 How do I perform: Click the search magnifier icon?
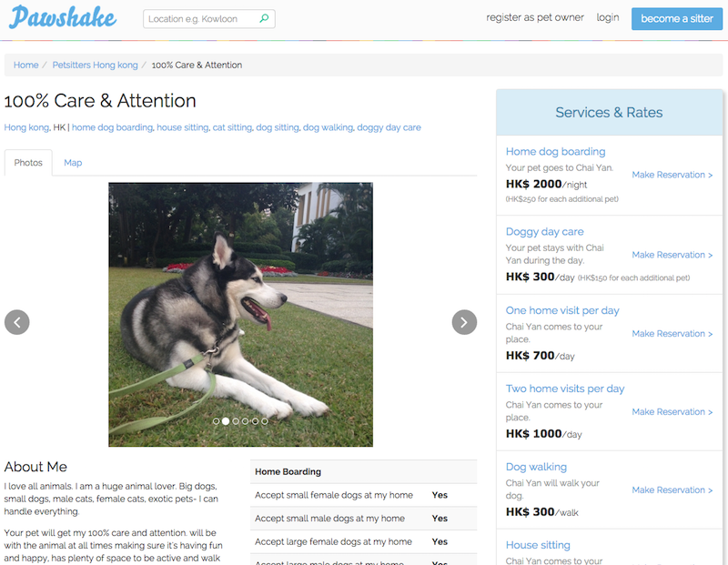pyautogui.click(x=264, y=18)
